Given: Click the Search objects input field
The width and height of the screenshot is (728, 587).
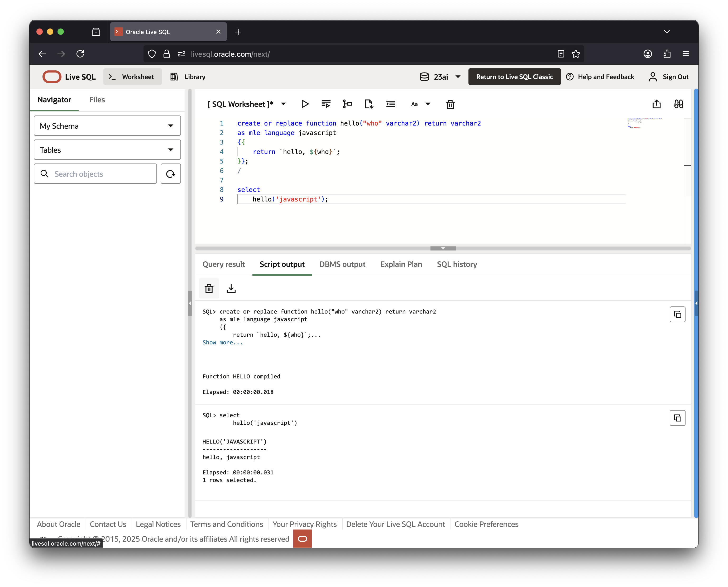Looking at the screenshot, I should point(102,174).
